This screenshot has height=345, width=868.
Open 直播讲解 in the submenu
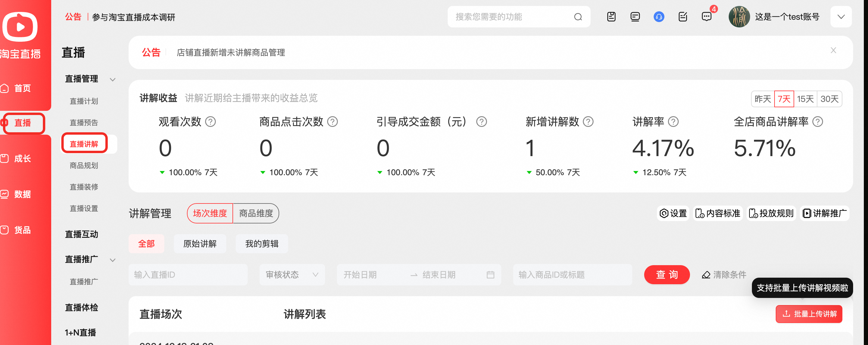(x=84, y=144)
